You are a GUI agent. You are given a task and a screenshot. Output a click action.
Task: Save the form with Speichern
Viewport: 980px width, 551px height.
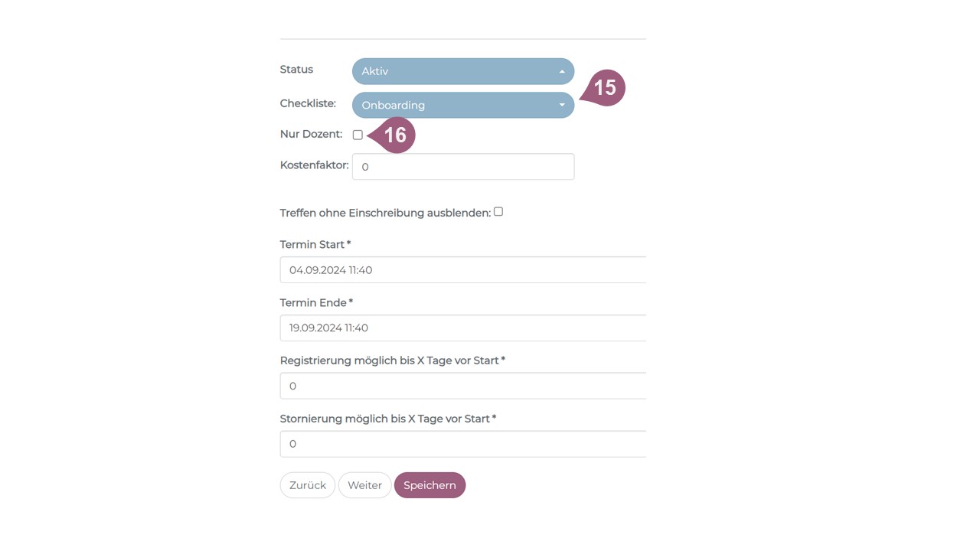click(430, 485)
